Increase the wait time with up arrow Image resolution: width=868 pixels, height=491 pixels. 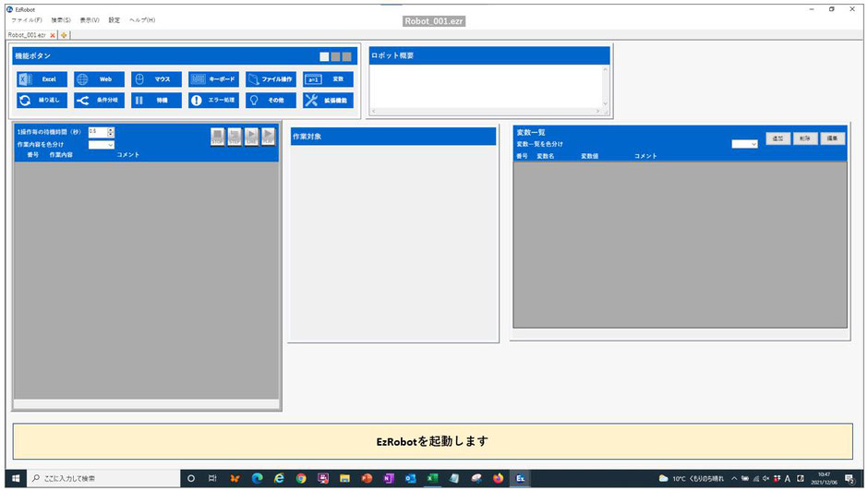click(111, 129)
